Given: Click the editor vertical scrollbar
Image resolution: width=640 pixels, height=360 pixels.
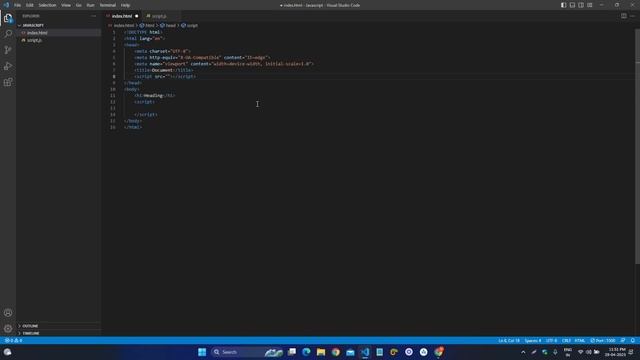Looking at the screenshot, I should pyautogui.click(x=638, y=147).
